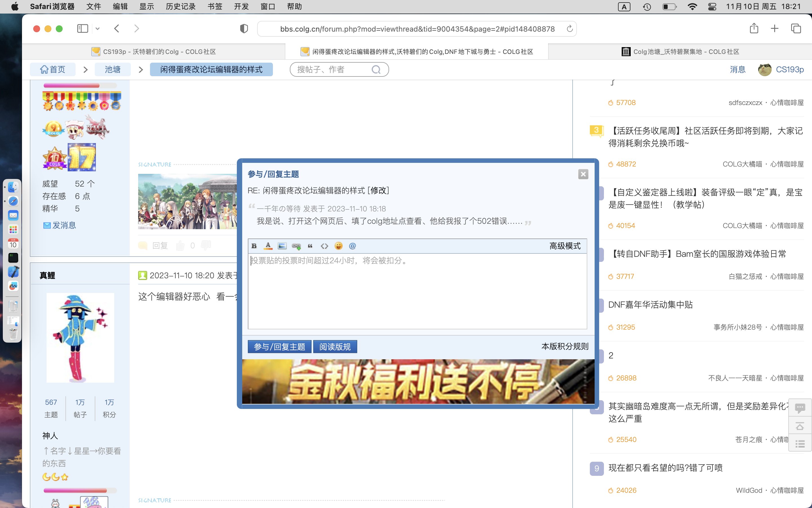Click the @ mention friend icon

(352, 246)
